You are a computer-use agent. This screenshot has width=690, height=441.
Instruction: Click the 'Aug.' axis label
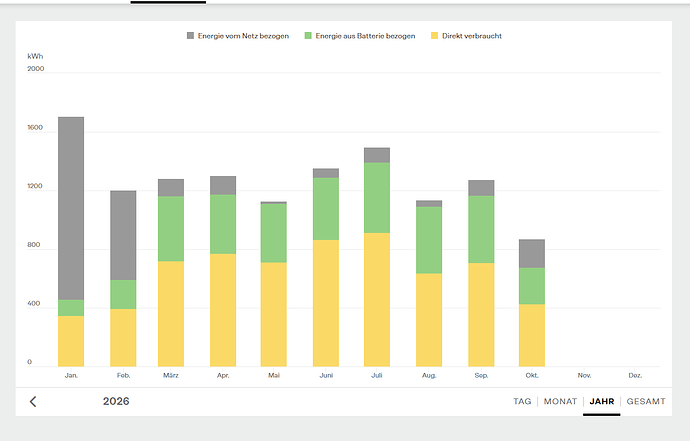(429, 375)
